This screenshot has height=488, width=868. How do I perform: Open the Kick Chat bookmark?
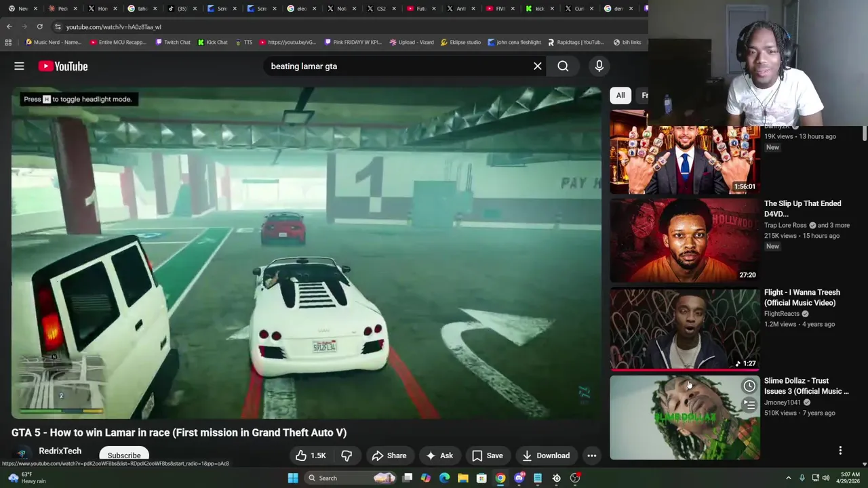pos(213,42)
